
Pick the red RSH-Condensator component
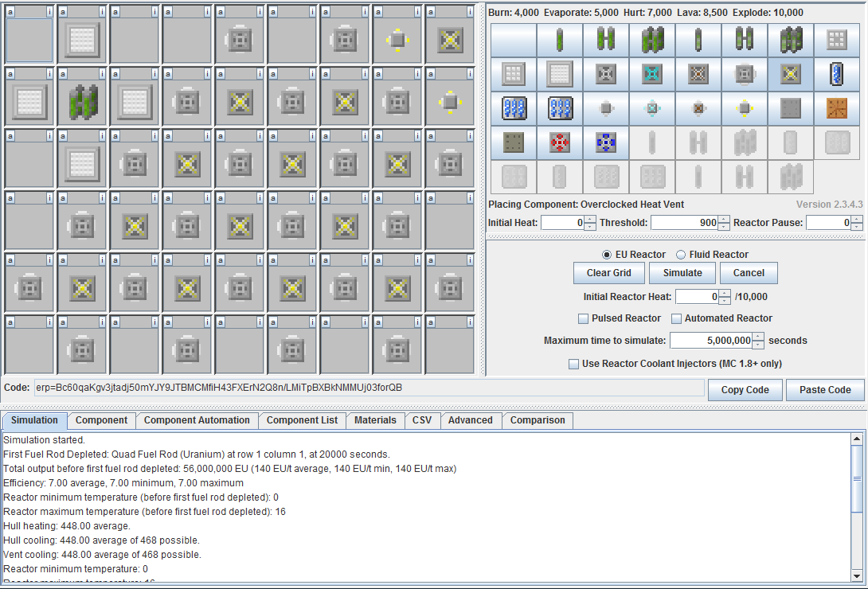tap(560, 143)
